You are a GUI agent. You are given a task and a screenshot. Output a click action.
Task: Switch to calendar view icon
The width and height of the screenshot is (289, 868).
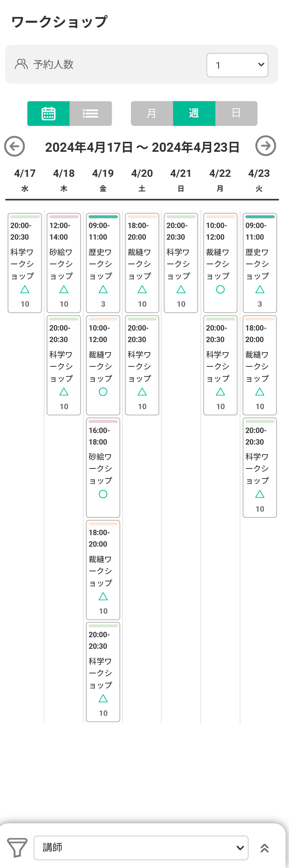click(x=49, y=114)
